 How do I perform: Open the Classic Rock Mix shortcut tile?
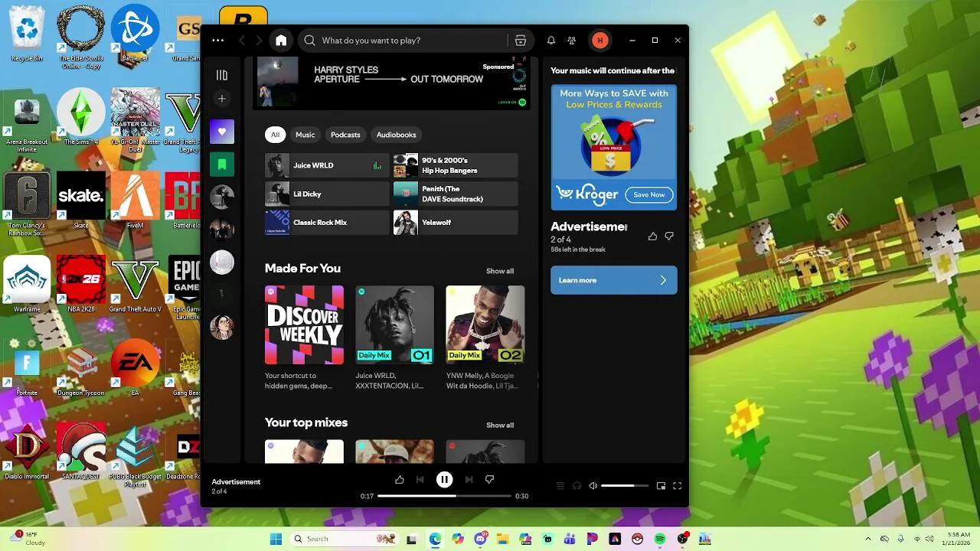point(327,223)
